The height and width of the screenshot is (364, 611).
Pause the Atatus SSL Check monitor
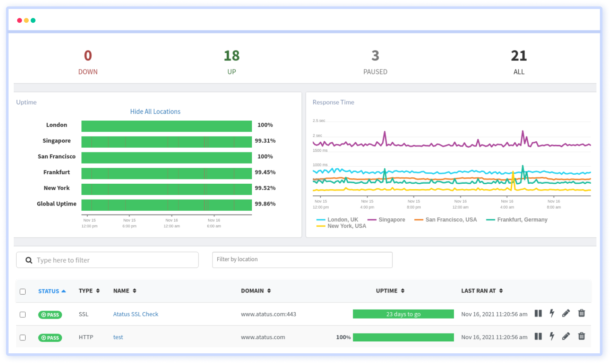click(538, 313)
